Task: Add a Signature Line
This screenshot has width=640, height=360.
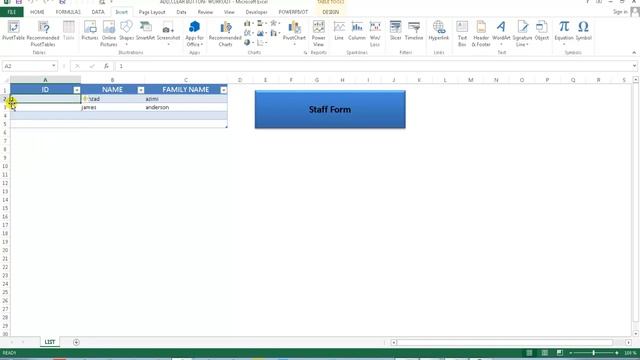Action: point(522,33)
